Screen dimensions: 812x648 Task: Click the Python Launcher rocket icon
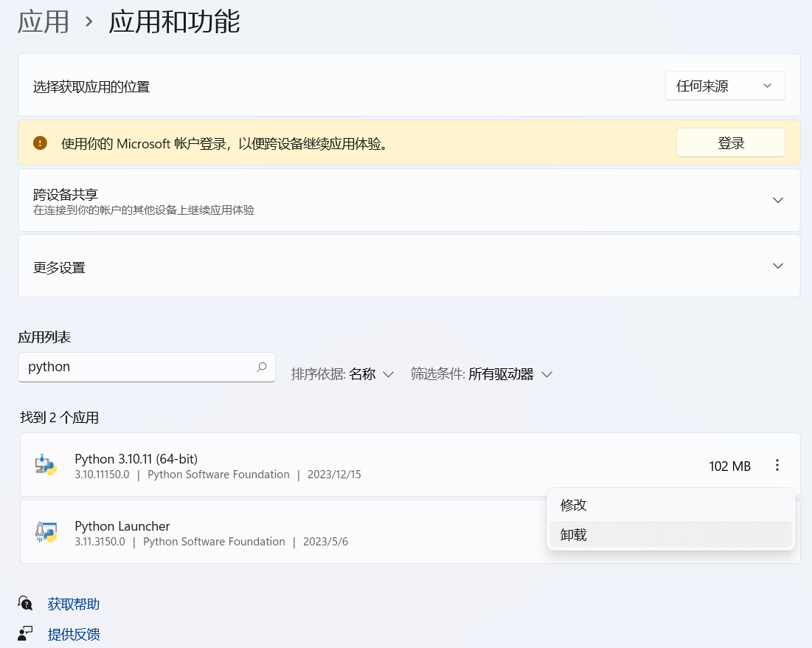coord(46,532)
